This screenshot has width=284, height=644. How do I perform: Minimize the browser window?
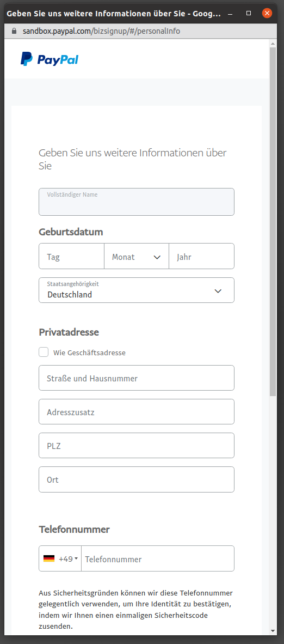(x=230, y=14)
